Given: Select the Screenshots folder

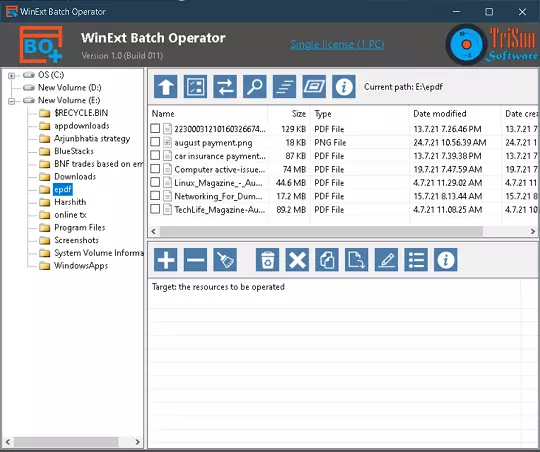Looking at the screenshot, I should [76, 240].
